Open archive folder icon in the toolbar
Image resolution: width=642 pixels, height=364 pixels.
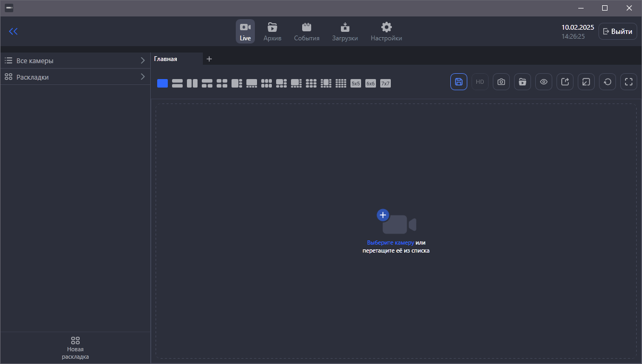click(523, 82)
